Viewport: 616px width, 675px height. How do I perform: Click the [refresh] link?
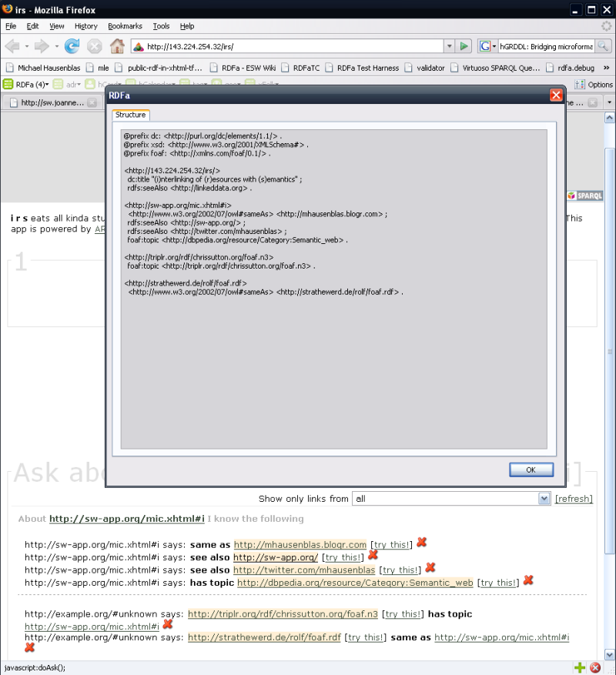[x=574, y=499]
